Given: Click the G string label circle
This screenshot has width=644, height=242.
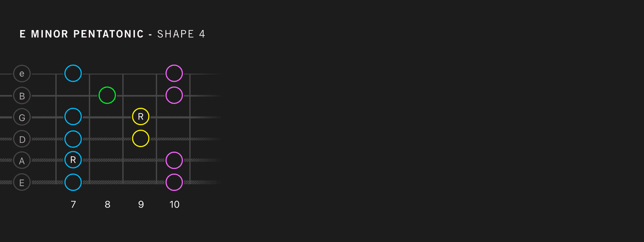Looking at the screenshot, I should [x=22, y=117].
